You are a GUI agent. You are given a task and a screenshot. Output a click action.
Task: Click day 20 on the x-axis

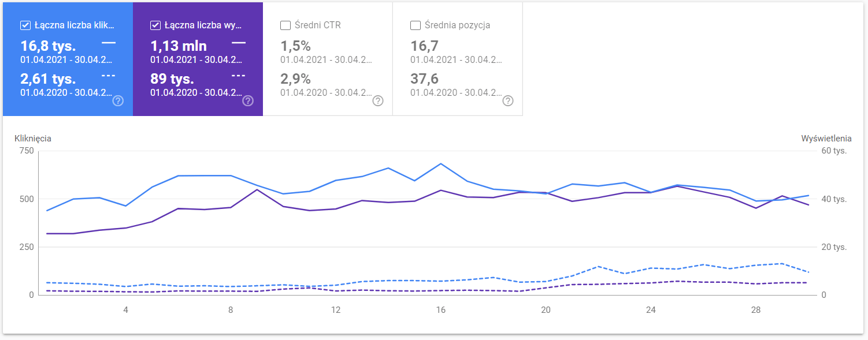click(x=546, y=310)
